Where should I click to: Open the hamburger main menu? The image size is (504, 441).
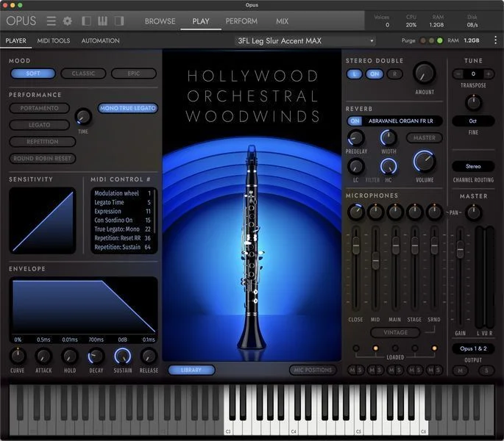[51, 21]
